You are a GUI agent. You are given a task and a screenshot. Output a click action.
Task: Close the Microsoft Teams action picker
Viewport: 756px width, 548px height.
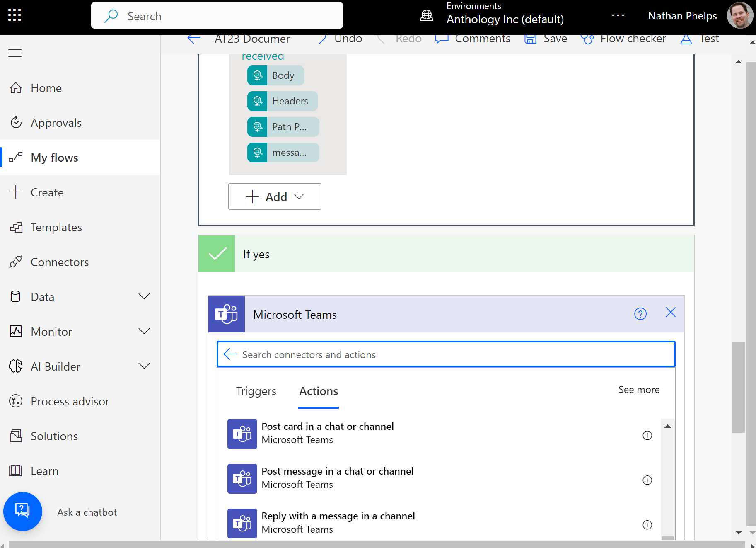tap(671, 312)
